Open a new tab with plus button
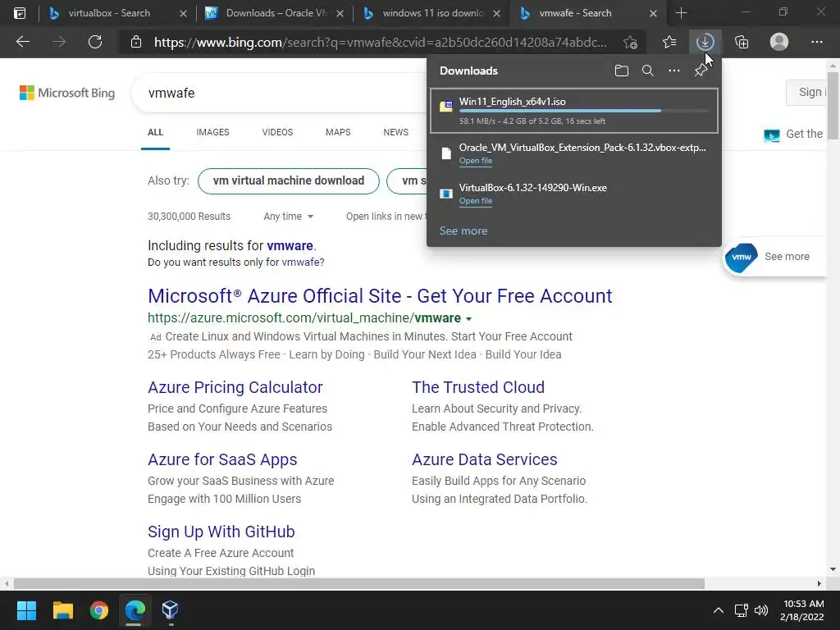This screenshot has width=840, height=630. pos(681,13)
